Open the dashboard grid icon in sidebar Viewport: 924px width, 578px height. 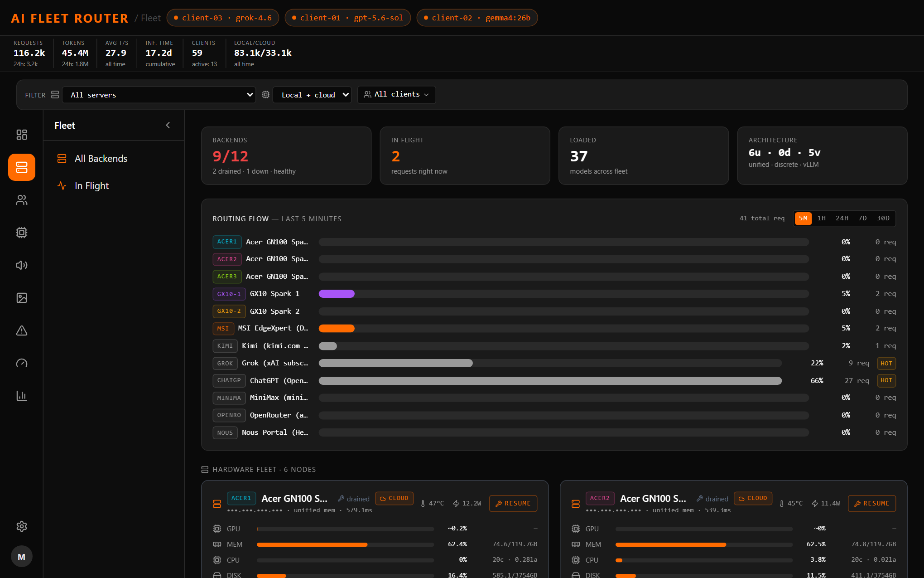click(22, 135)
